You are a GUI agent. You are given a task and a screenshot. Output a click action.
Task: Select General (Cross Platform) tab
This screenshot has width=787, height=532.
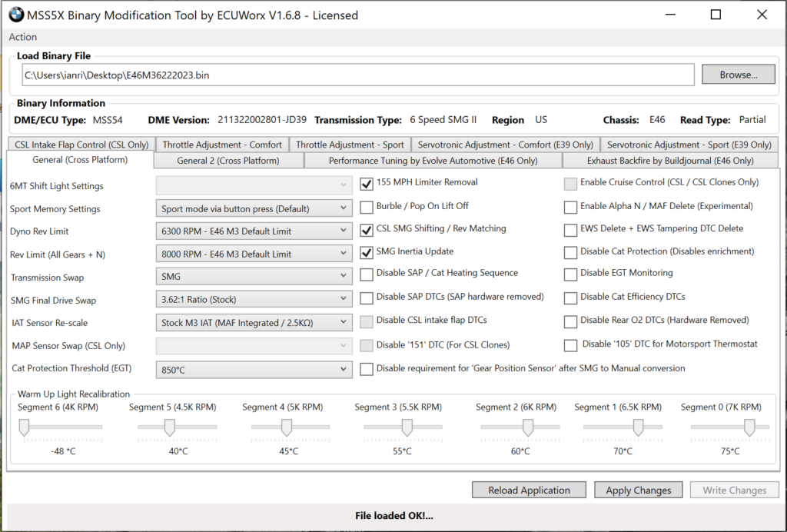coord(80,160)
